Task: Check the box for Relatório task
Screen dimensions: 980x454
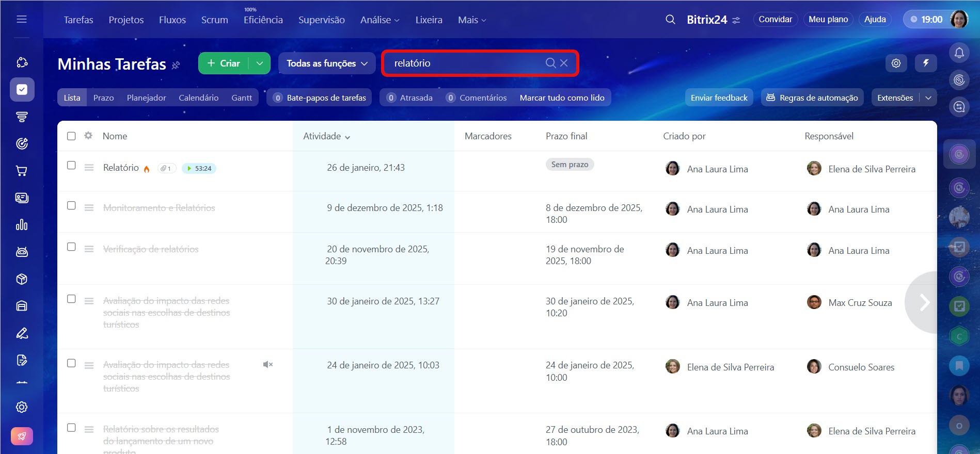Action: pyautogui.click(x=71, y=165)
